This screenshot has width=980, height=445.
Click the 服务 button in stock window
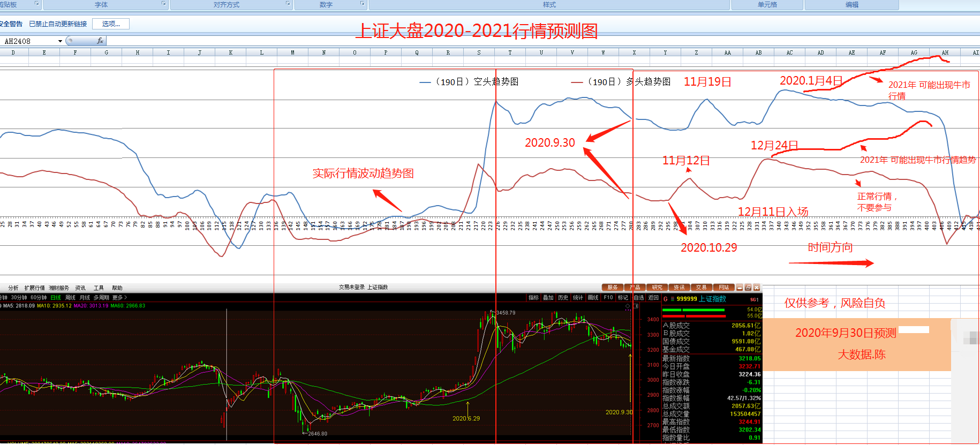[613, 288]
